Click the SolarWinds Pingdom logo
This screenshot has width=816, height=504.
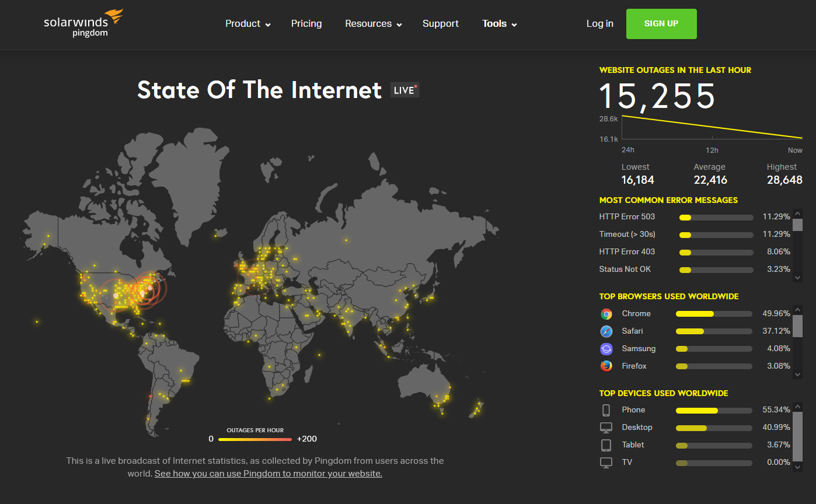(83, 23)
